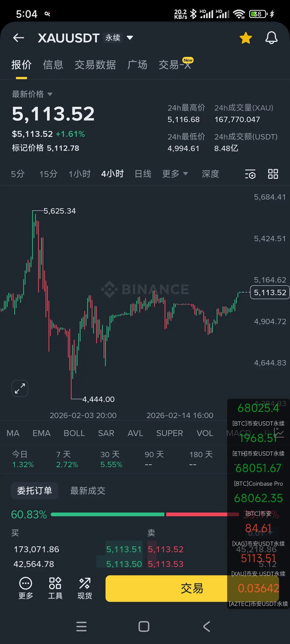The height and width of the screenshot is (644, 290).
Task: Toggle the favorite star for XAUUSDT
Action: pyautogui.click(x=246, y=38)
